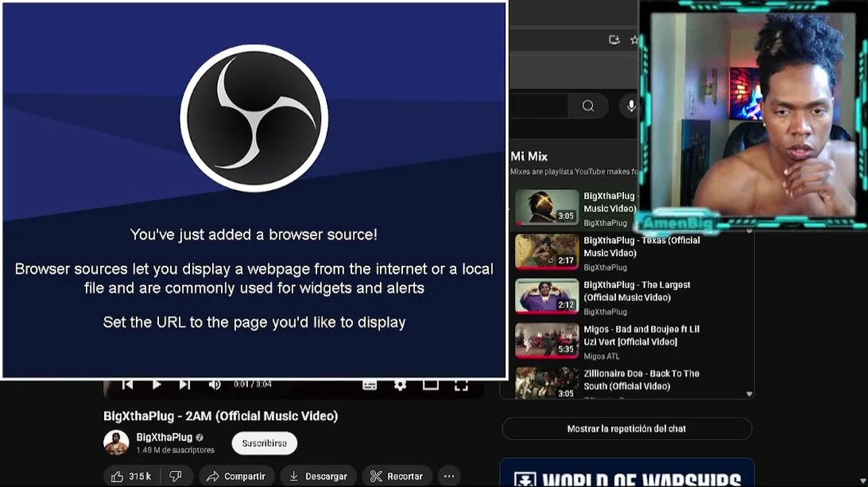The image size is (868, 487).
Task: Mute the video player volume
Action: coord(214,384)
